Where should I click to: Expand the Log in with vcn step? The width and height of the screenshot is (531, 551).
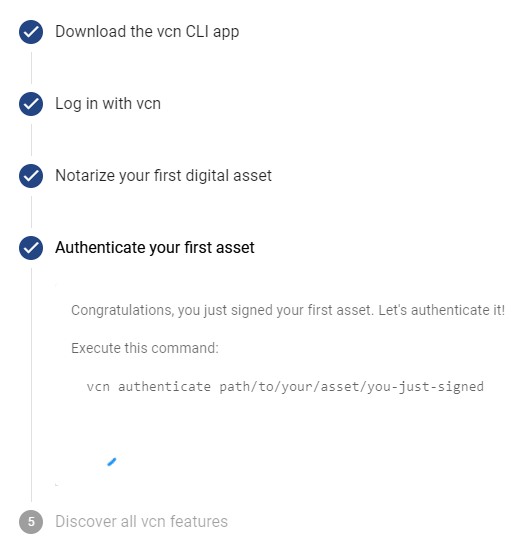[x=108, y=104]
